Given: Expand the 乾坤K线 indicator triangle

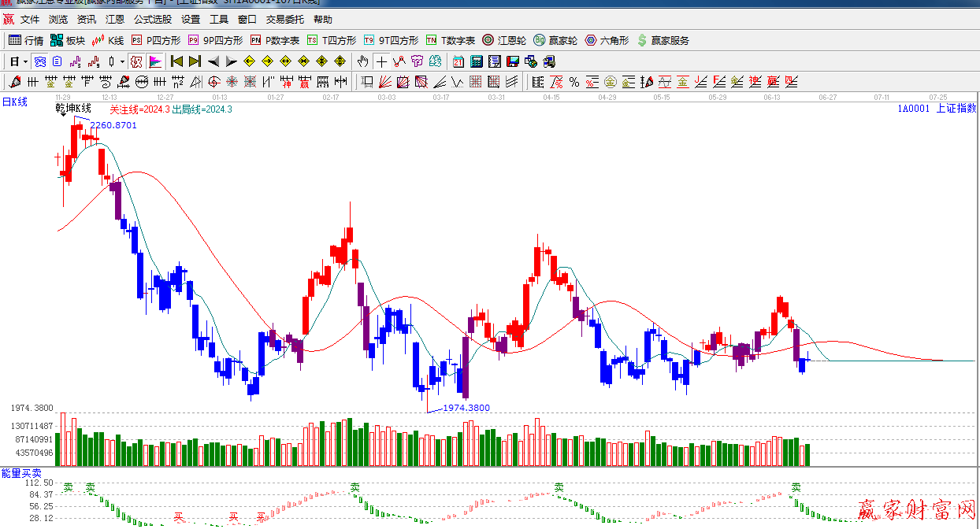Looking at the screenshot, I should click(x=64, y=116).
